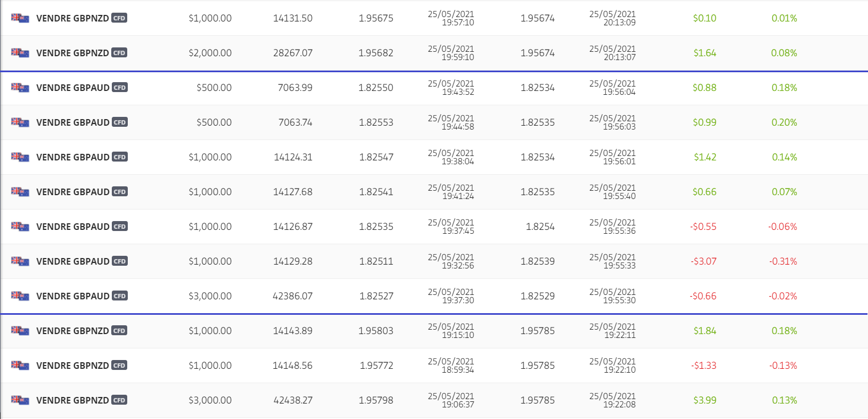
Task: Click the -0.31% loss percentage
Action: pos(783,261)
